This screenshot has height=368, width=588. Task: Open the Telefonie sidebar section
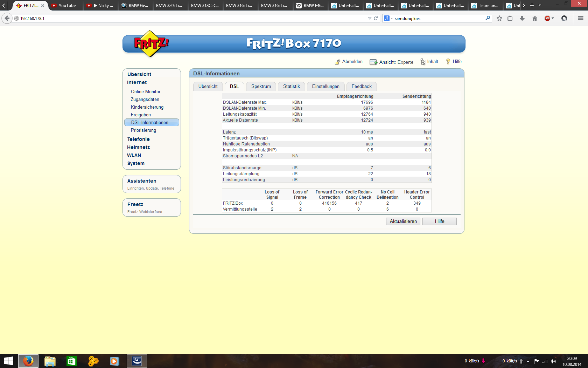tap(138, 139)
